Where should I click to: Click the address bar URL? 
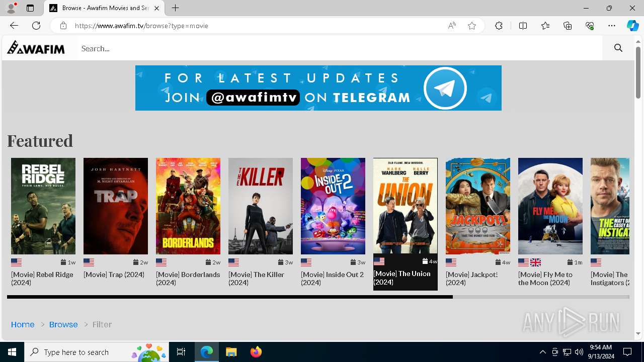pos(141,26)
